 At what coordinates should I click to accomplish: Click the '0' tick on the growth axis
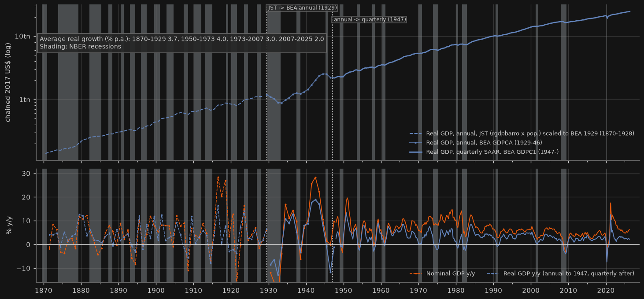point(29,245)
